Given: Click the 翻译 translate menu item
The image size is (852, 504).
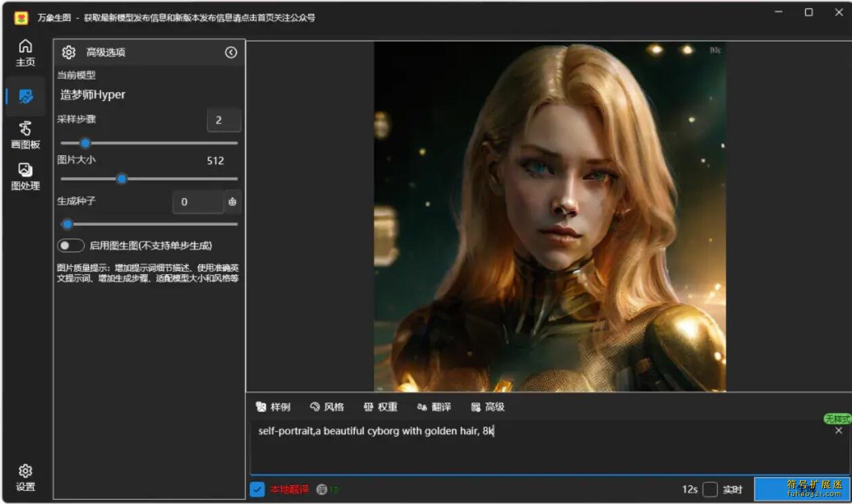Looking at the screenshot, I should [434, 407].
